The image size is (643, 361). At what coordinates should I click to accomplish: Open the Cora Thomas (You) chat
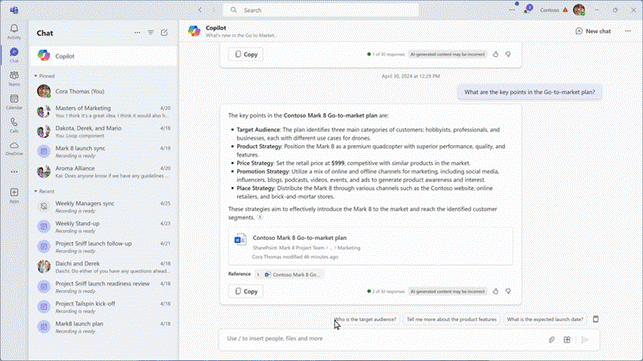pyautogui.click(x=103, y=91)
